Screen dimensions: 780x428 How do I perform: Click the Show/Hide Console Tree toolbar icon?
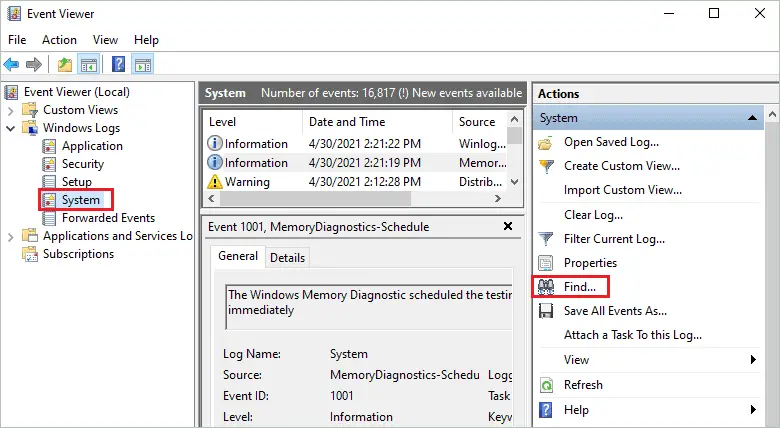point(88,64)
